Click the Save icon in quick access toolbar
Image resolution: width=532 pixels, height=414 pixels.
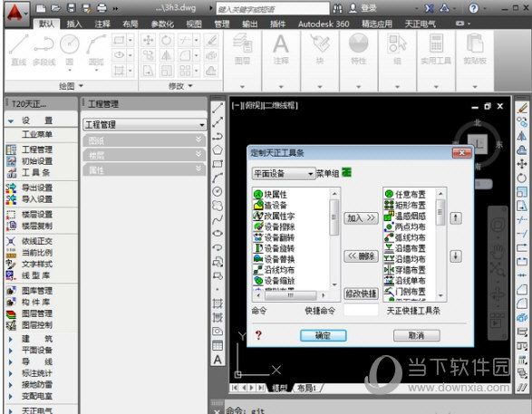[x=71, y=8]
